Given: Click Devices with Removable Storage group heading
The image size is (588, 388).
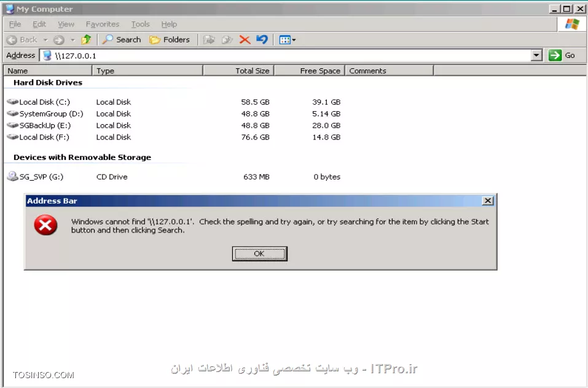Looking at the screenshot, I should (82, 157).
